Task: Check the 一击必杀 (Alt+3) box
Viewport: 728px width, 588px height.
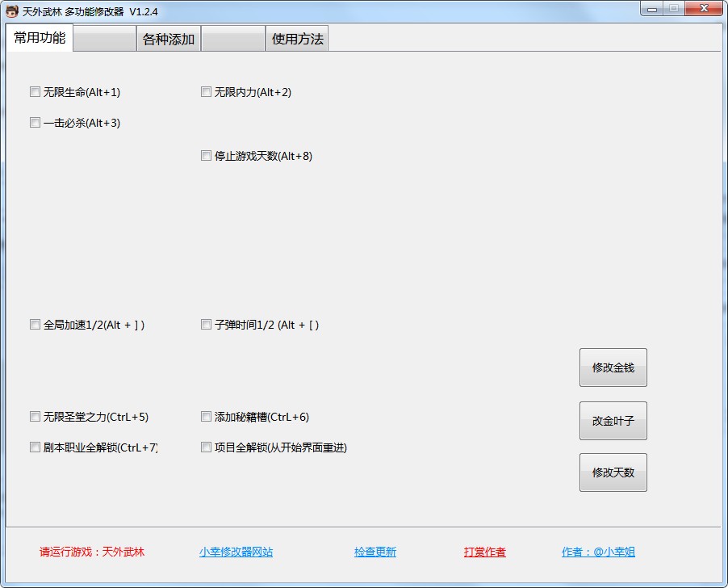Action: click(x=35, y=123)
